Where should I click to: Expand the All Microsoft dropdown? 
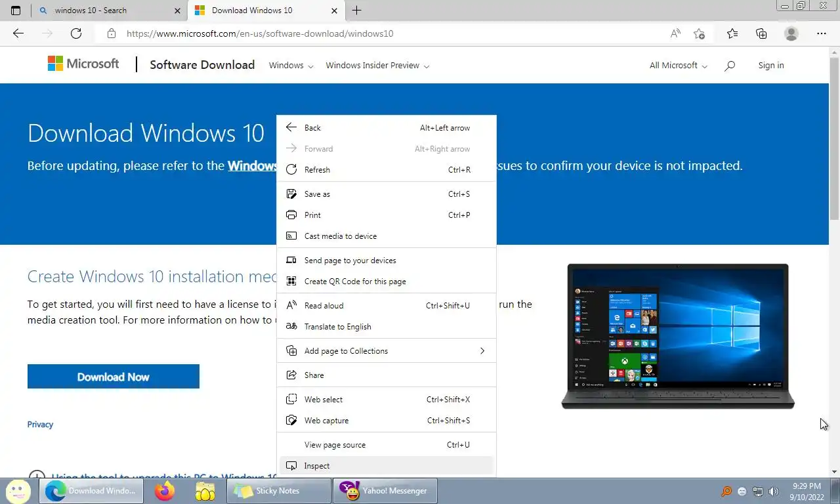coord(679,66)
